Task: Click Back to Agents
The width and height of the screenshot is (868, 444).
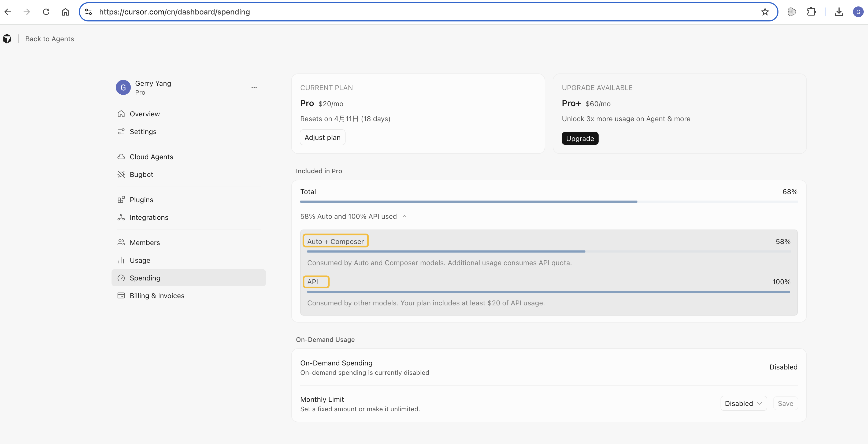Action: click(x=49, y=39)
